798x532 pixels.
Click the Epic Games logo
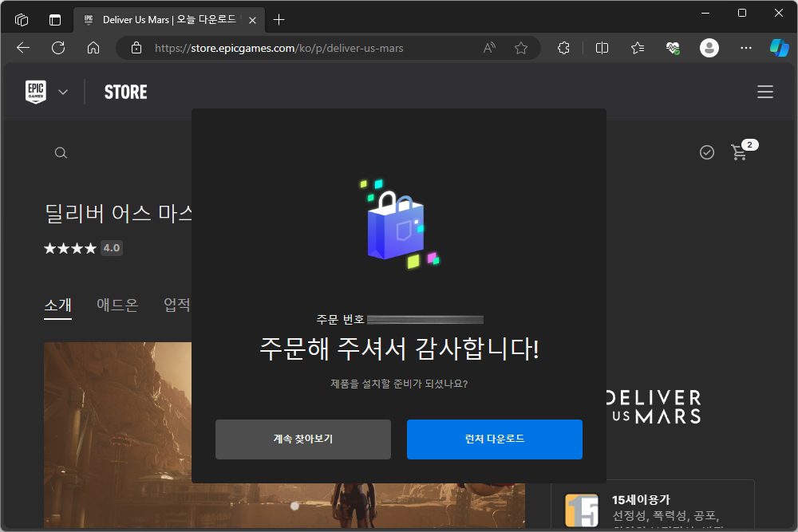pyautogui.click(x=36, y=92)
